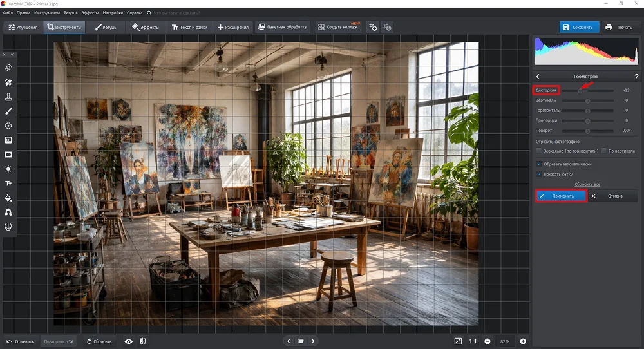Open the Инструменты menu in menu bar

click(47, 13)
